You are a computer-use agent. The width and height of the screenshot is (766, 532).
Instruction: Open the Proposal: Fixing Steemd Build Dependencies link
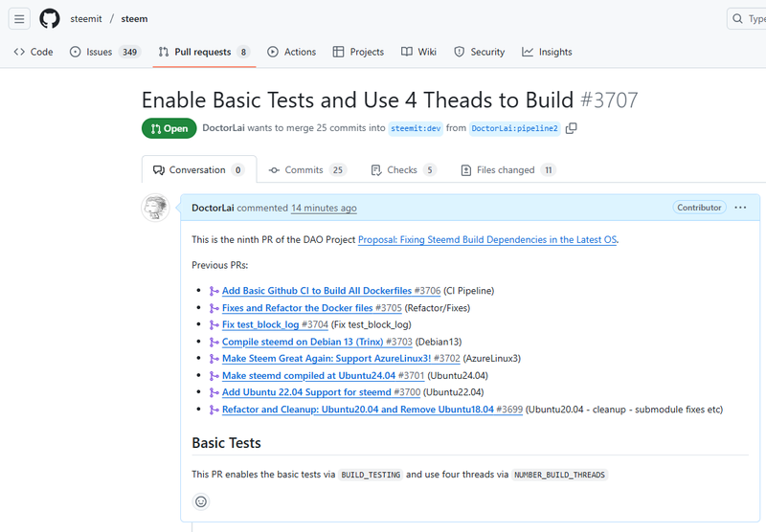[487, 240]
